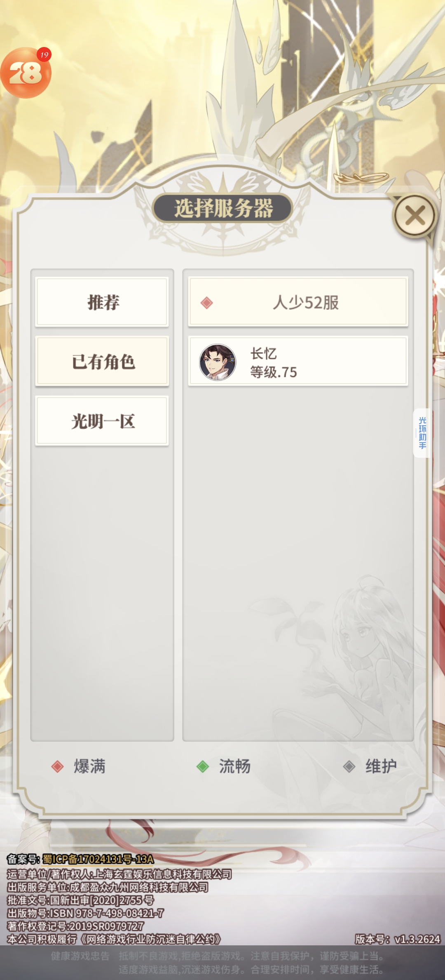
Task: Open the 光环助手 side tab
Action: 422,433
